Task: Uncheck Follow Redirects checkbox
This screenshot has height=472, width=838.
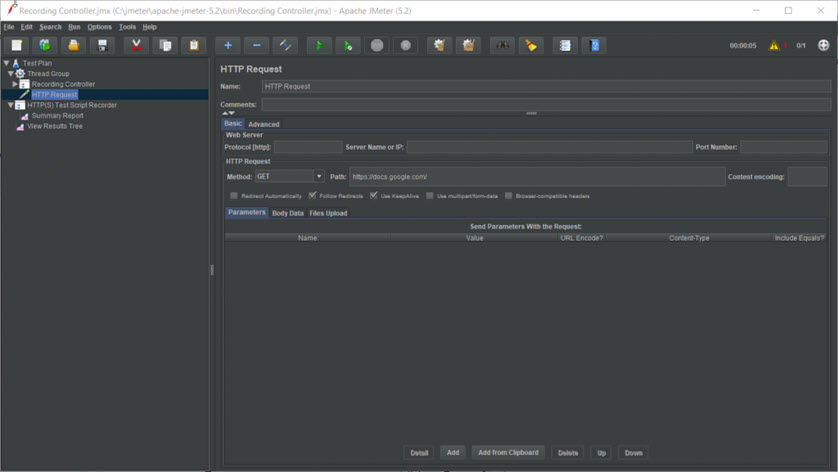Action: (313, 196)
